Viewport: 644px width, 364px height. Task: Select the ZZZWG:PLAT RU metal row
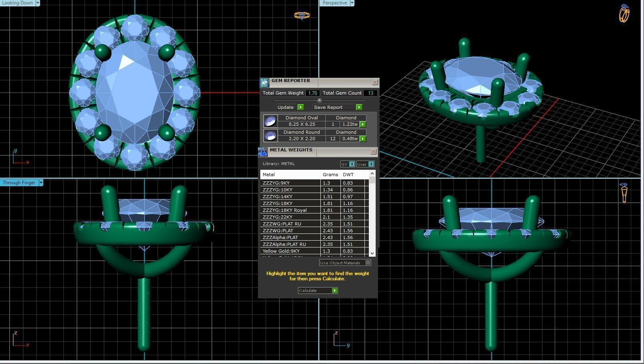(x=314, y=224)
